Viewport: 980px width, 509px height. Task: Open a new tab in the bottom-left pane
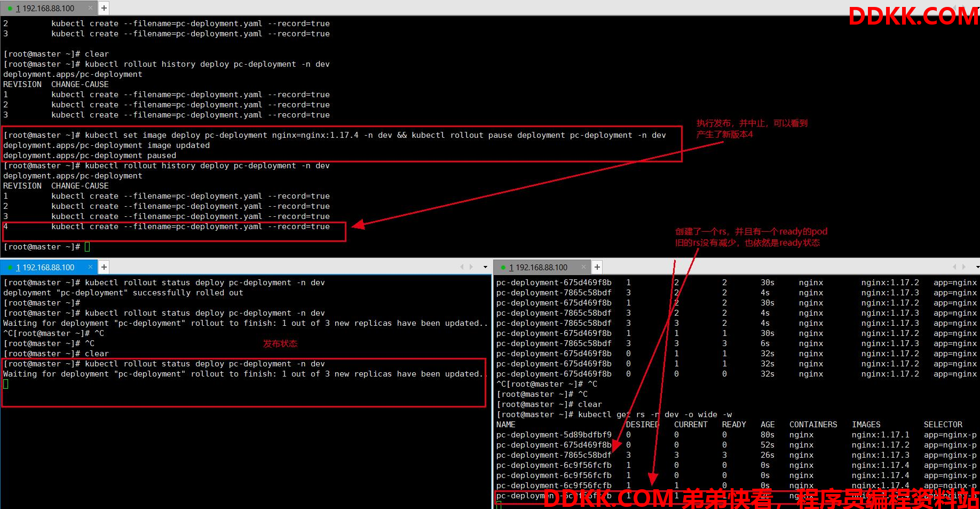point(104,267)
